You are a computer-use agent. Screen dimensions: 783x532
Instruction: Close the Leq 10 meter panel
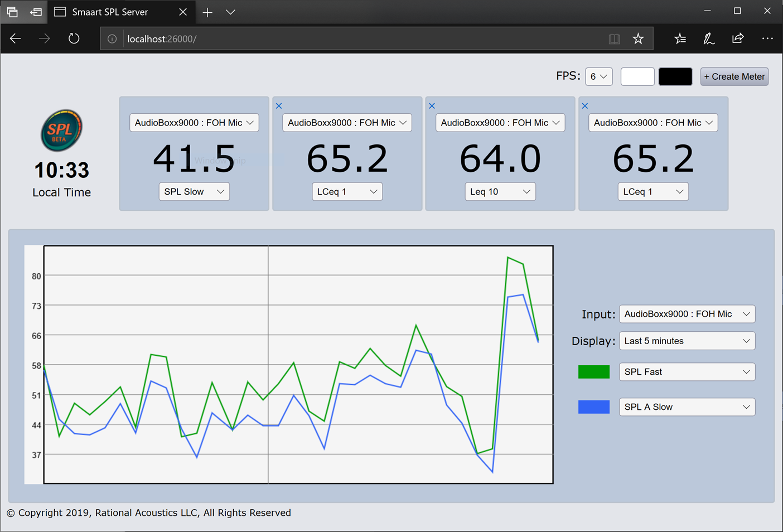[x=432, y=106]
